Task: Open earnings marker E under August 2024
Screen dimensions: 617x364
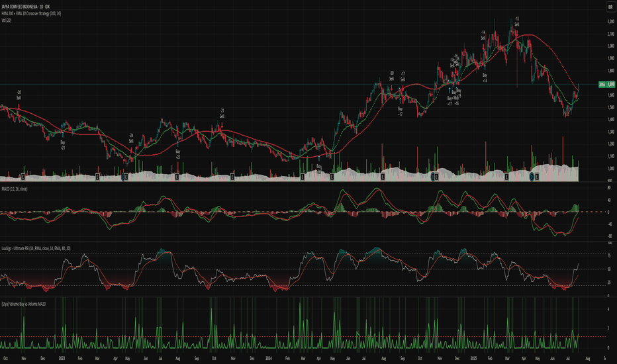Action: click(383, 177)
